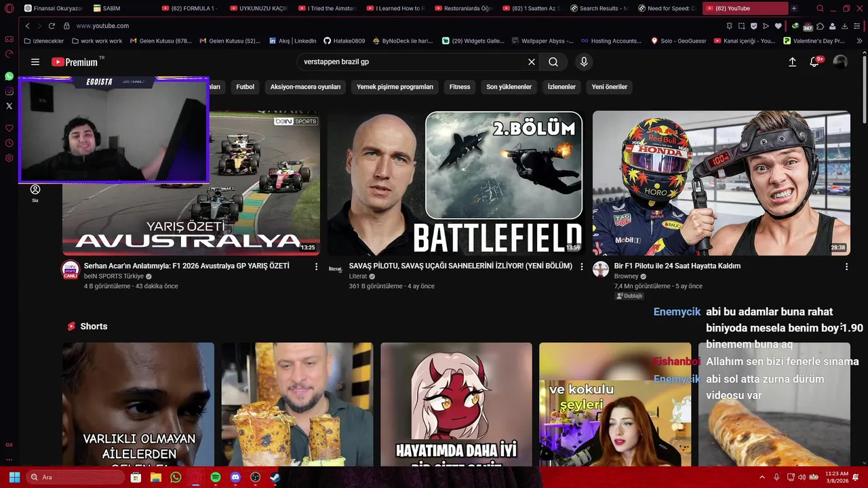Open X (Twitter) in the Opera GX sidebar
868x488 pixels.
click(x=9, y=106)
